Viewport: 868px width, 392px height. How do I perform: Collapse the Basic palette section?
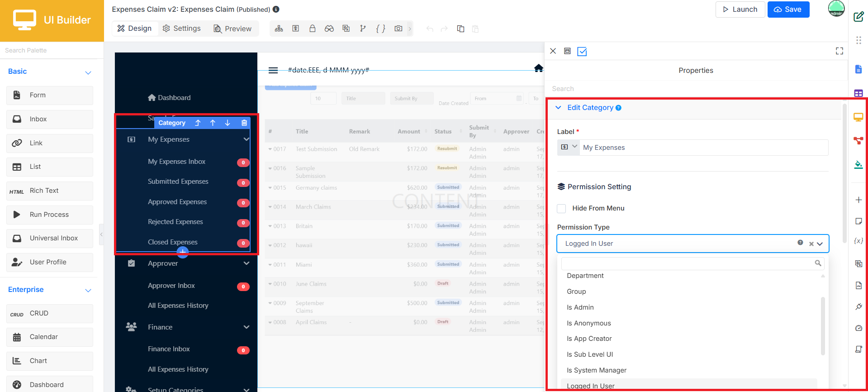click(88, 72)
